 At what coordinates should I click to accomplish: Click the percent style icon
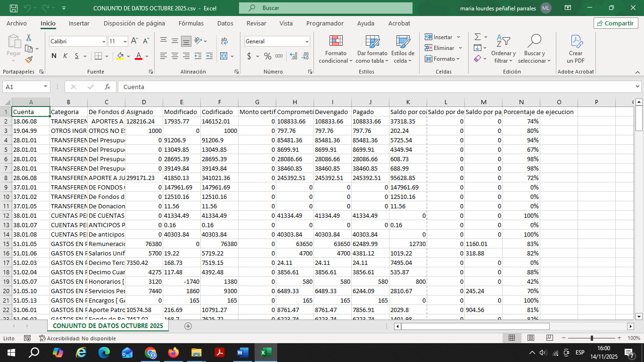coord(267,56)
